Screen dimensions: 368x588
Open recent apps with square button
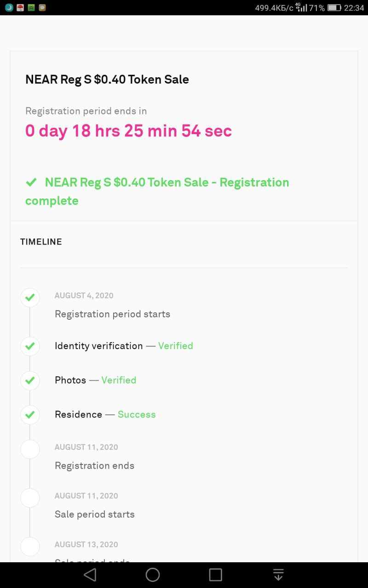[215, 575]
